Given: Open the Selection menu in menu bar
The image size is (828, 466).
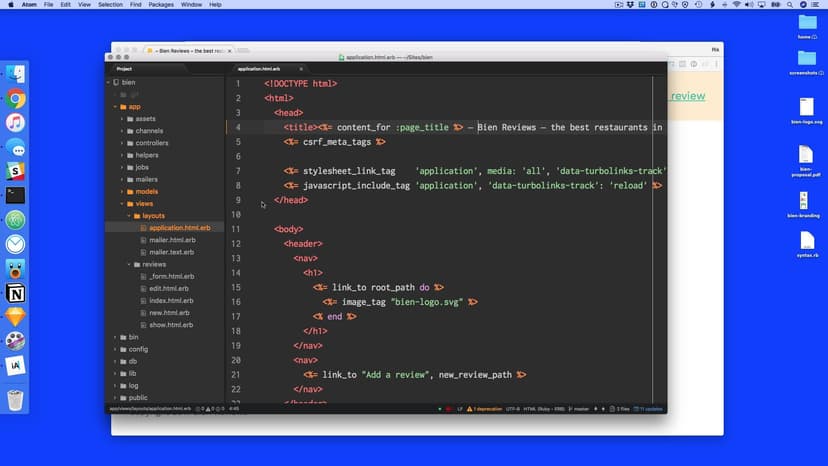Looking at the screenshot, I should (x=110, y=5).
